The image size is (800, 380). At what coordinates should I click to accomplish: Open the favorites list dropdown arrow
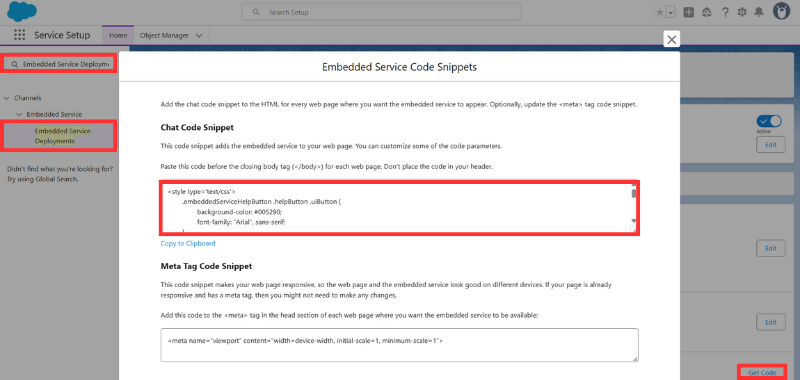[x=670, y=12]
